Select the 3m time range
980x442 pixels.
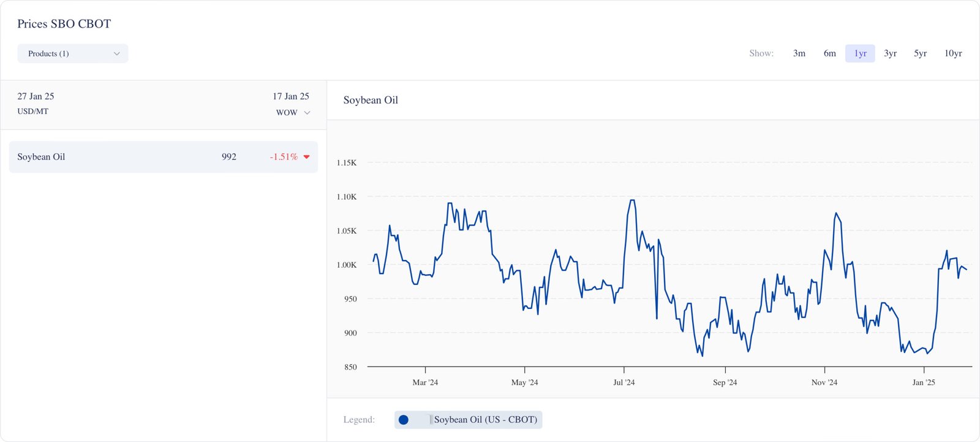pos(799,54)
